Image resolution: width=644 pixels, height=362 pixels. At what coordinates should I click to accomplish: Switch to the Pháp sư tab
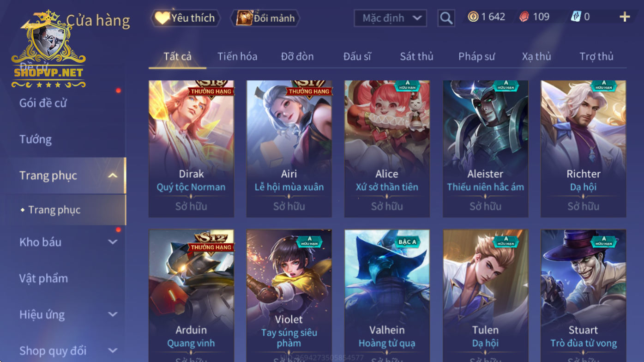476,56
